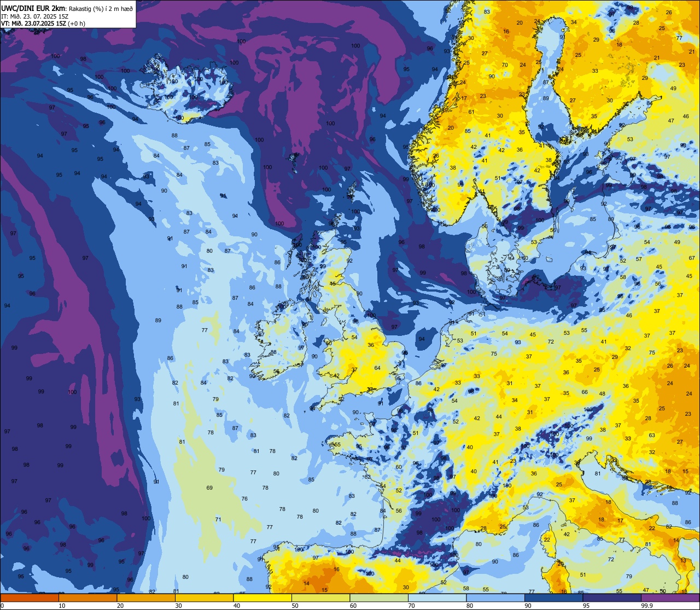Click the legend tick label "10"

pos(62,606)
